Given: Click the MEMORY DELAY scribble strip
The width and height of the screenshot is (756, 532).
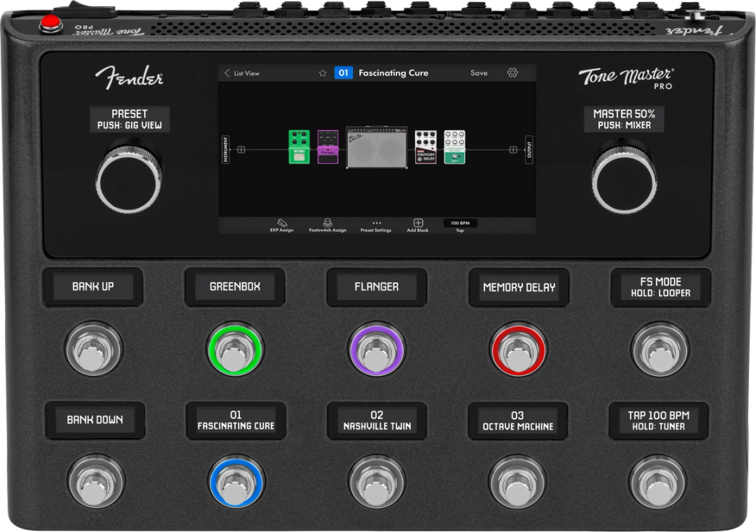Looking at the screenshot, I should pyautogui.click(x=519, y=288).
